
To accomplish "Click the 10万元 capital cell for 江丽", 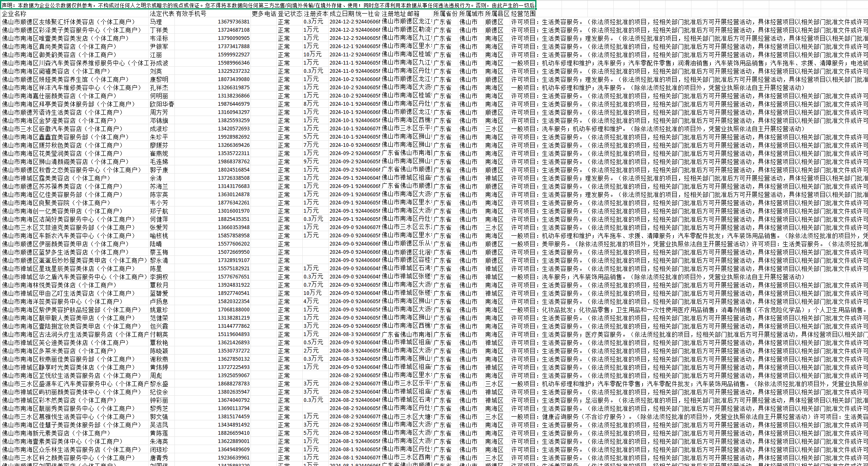I will [x=312, y=55].
